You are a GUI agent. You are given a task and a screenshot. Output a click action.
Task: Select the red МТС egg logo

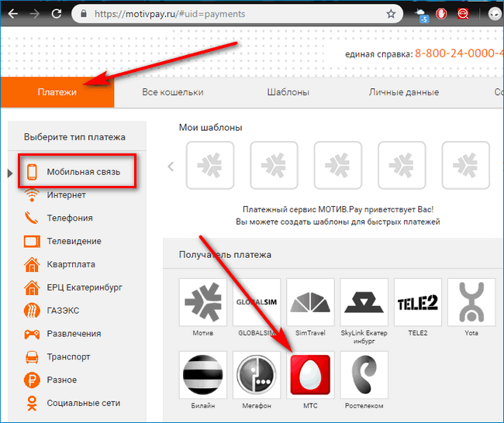(310, 375)
